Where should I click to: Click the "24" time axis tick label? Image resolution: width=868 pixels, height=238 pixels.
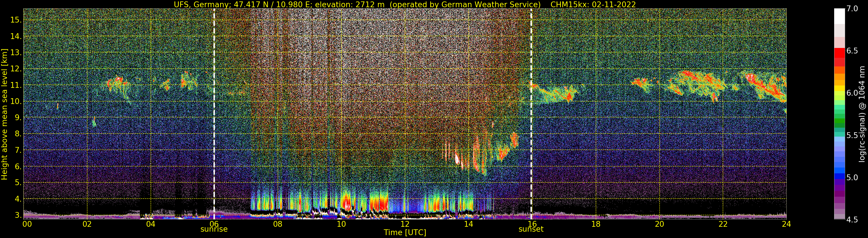click(786, 224)
